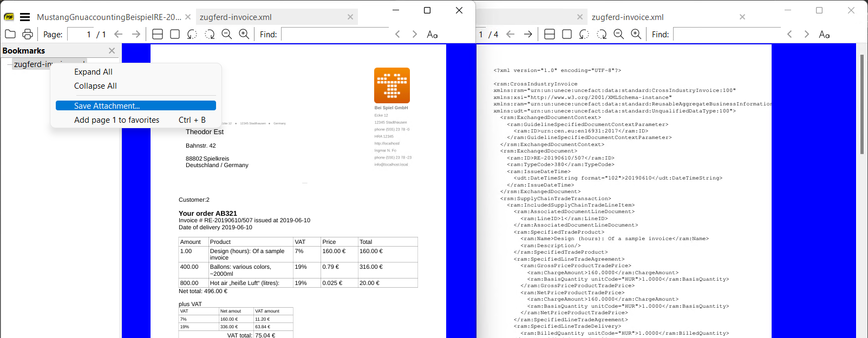Click the 'Customer:2' text
This screenshot has height=338, width=868.
click(x=194, y=200)
